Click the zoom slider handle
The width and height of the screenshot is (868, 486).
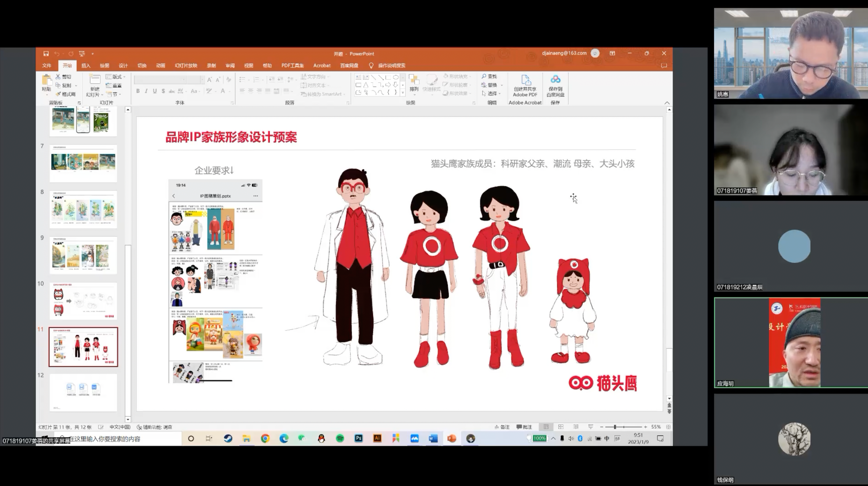(615, 427)
